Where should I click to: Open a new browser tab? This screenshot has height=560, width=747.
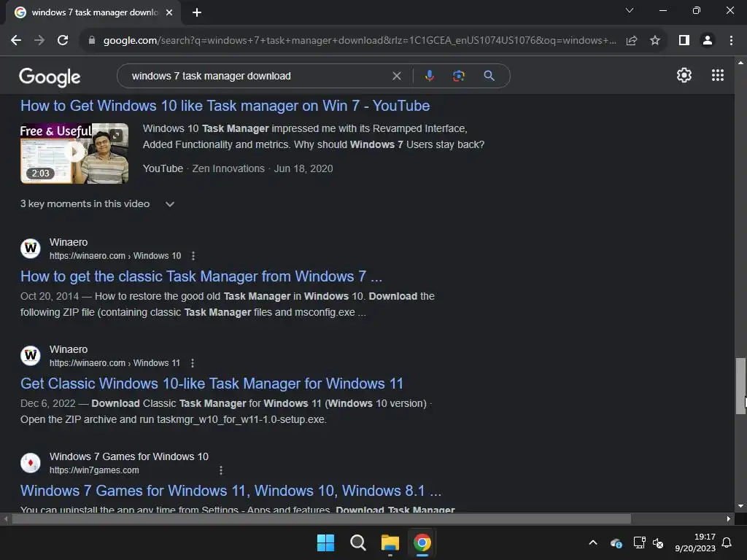[197, 12]
